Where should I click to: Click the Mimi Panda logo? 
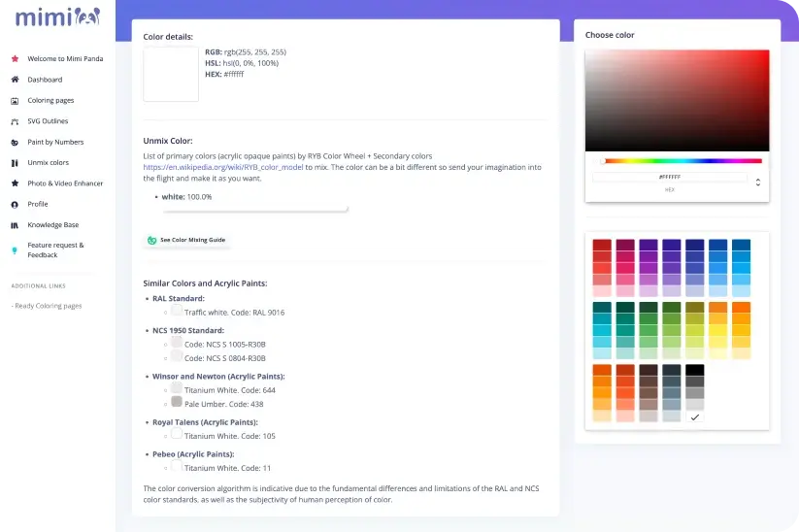click(x=57, y=17)
